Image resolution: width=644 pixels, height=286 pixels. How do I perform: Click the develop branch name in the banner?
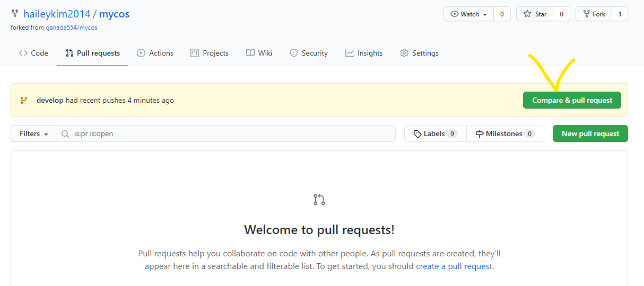pos(50,100)
